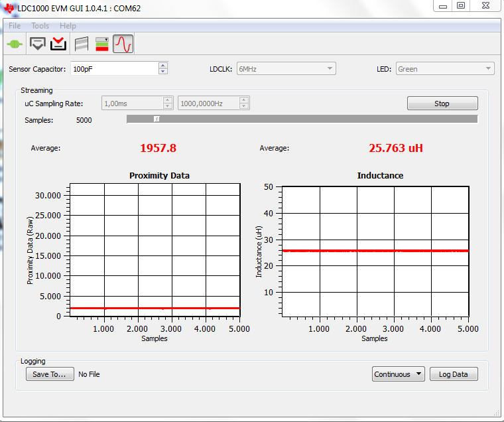Click the Inductance chart title
The width and height of the screenshot is (504, 422).
click(x=380, y=176)
